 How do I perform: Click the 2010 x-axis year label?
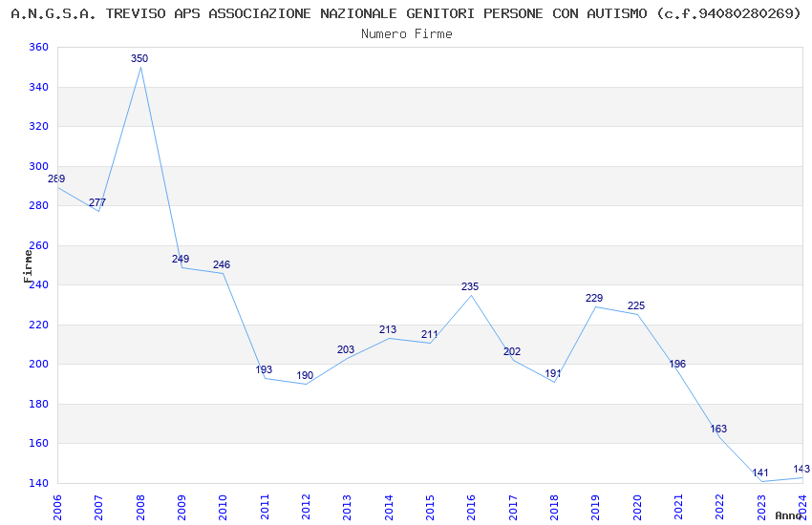pos(224,508)
